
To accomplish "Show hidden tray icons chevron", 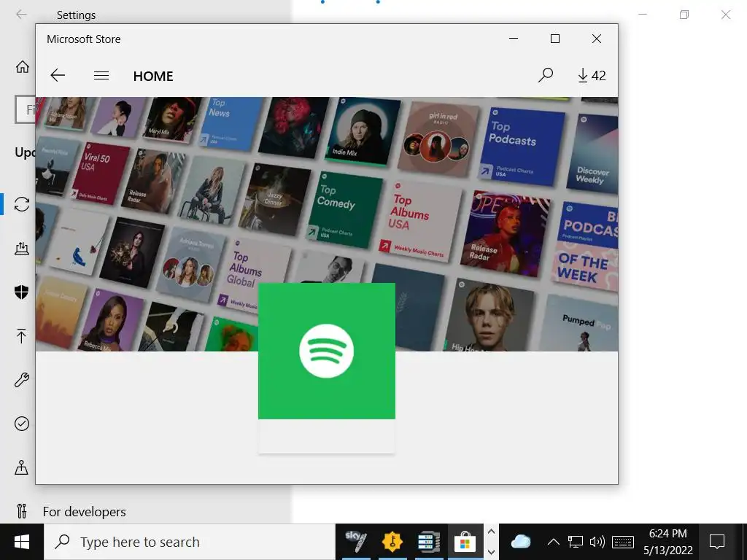I will [553, 542].
